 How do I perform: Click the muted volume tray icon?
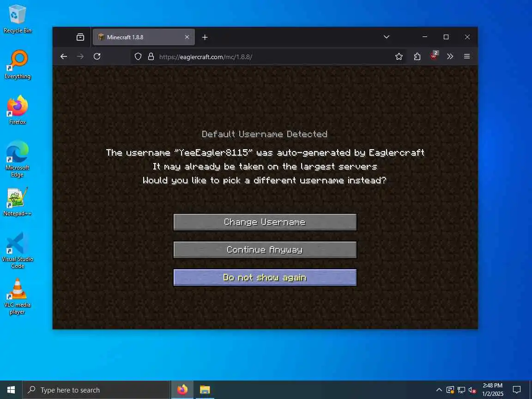pyautogui.click(x=472, y=390)
